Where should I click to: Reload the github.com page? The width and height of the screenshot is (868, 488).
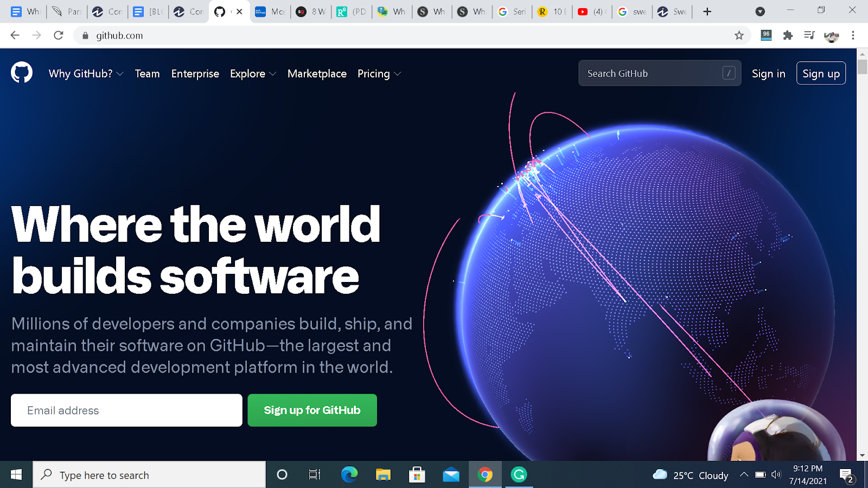coord(59,35)
